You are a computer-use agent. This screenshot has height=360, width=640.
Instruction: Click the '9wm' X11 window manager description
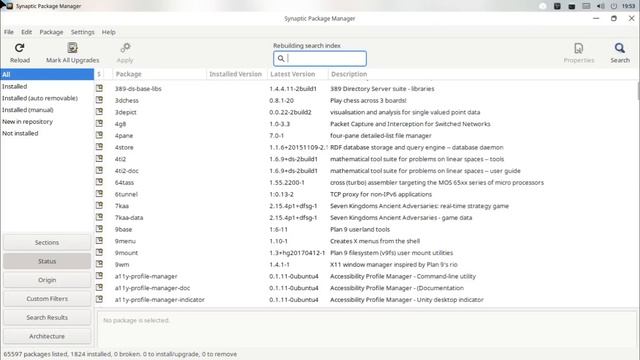(x=393, y=264)
